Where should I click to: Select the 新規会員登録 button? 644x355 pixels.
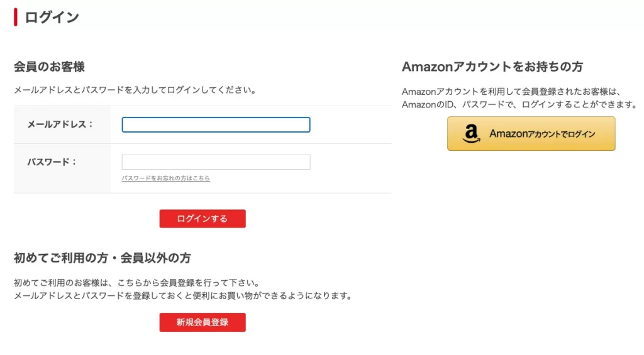[x=203, y=322]
